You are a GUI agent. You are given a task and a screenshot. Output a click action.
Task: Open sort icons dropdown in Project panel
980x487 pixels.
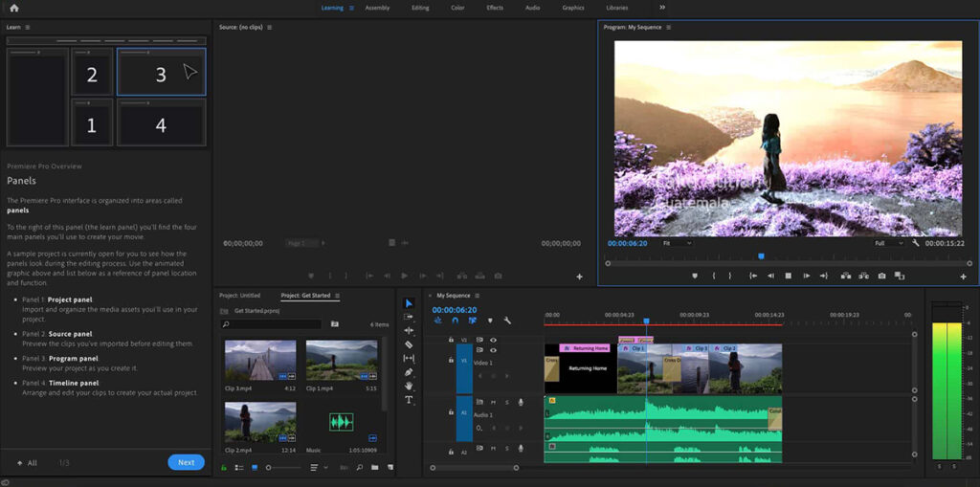[319, 467]
